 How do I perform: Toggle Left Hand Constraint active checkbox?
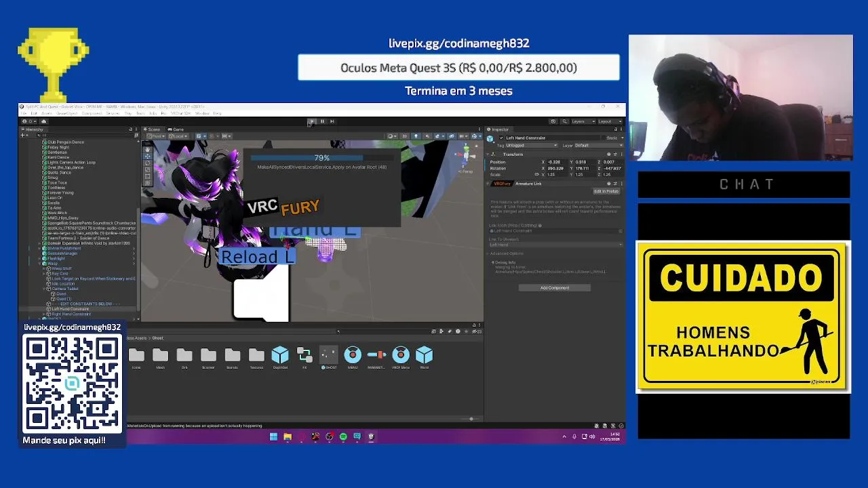[501, 138]
